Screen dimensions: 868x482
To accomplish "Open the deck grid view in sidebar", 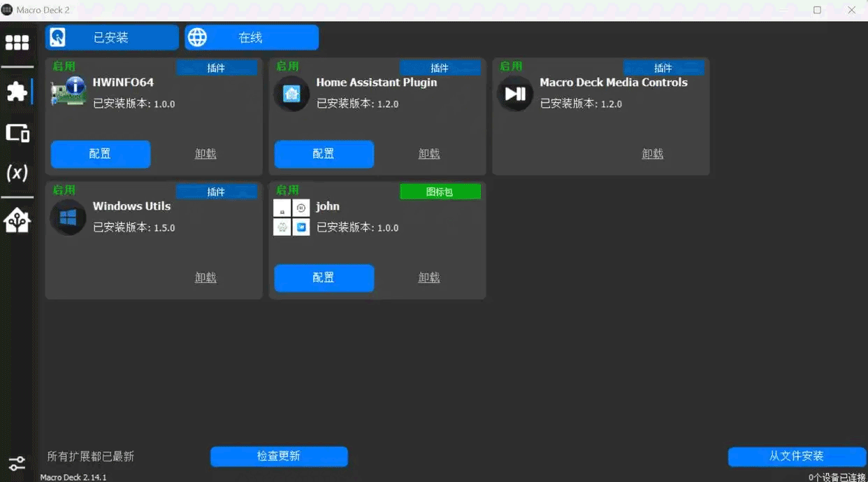I will point(17,43).
